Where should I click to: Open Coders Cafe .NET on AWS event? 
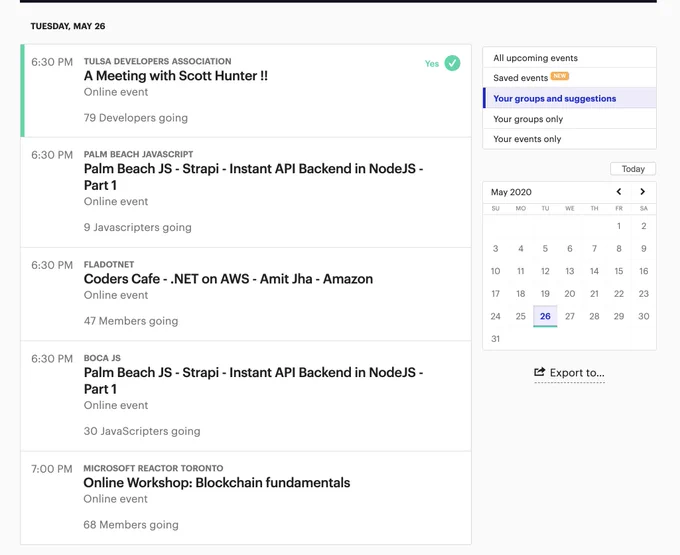click(228, 279)
